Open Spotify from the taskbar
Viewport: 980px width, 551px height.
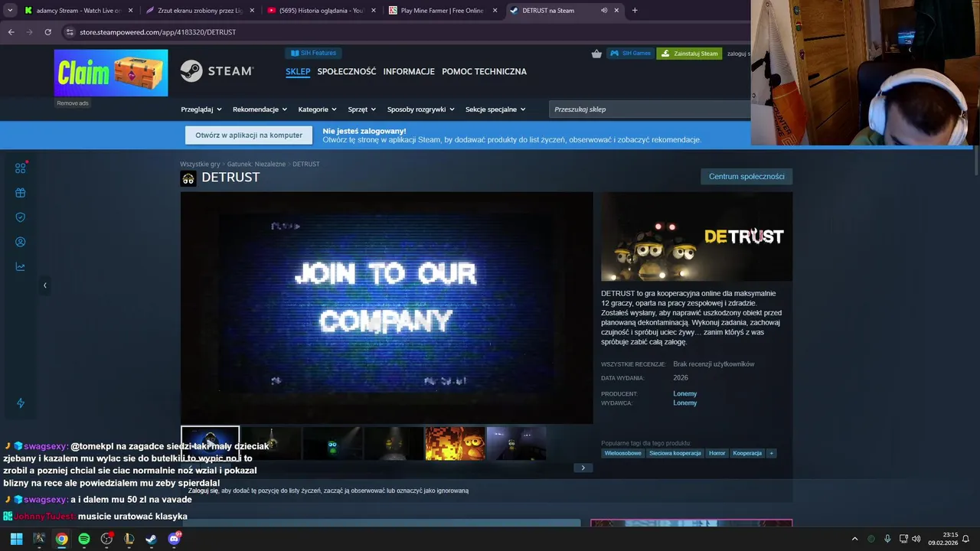click(x=84, y=539)
